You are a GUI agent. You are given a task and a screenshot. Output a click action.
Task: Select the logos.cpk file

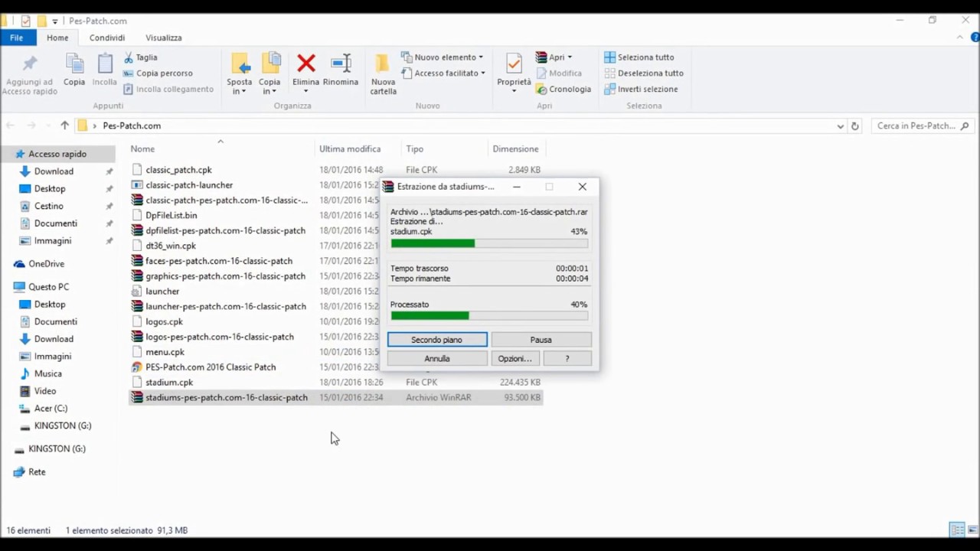pos(165,322)
